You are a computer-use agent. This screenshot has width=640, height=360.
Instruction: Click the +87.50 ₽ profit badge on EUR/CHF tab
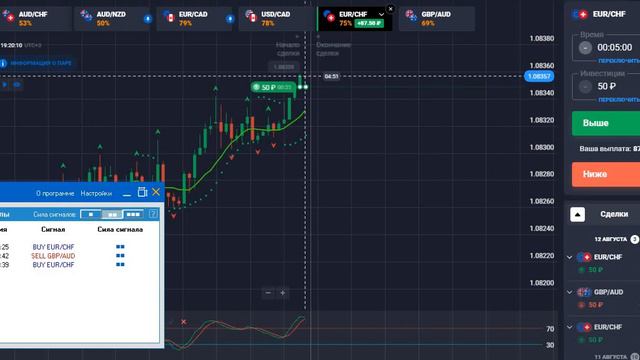[x=369, y=23]
